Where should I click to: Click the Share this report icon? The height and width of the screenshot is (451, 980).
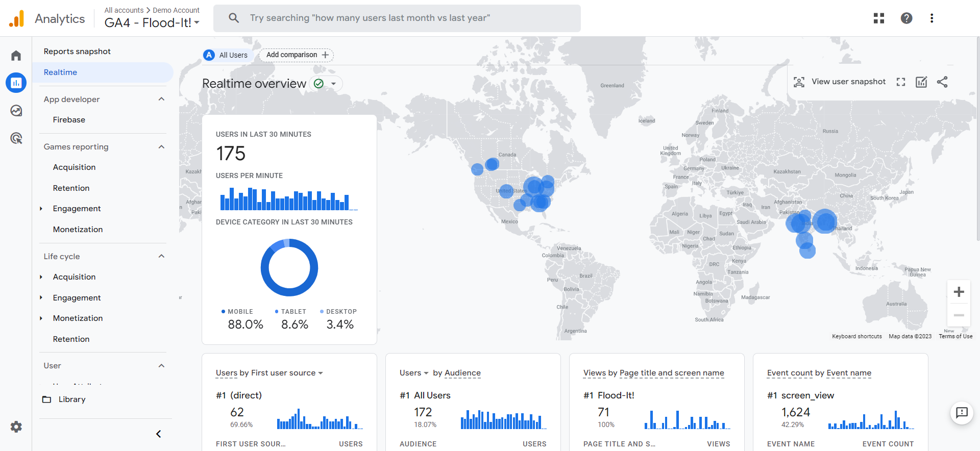tap(942, 82)
